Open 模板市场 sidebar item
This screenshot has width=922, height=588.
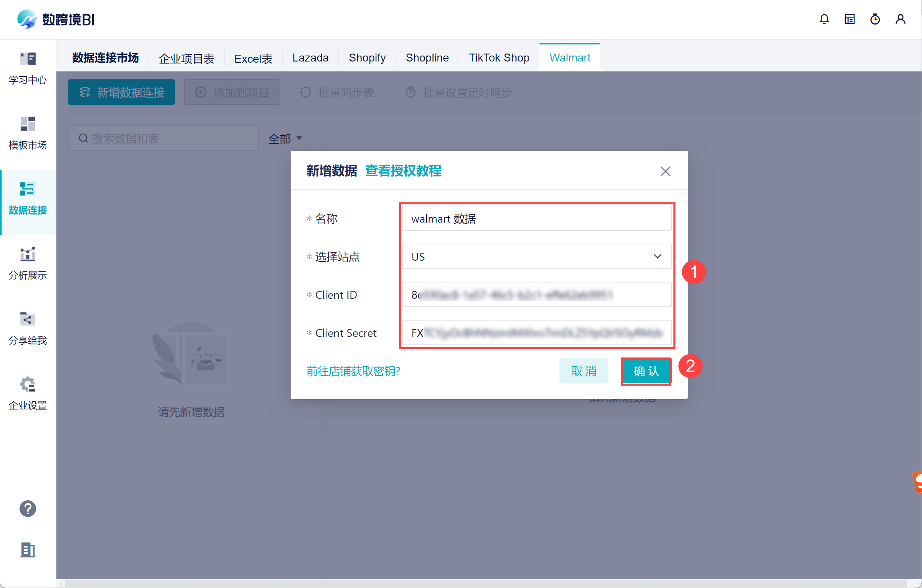click(x=28, y=133)
